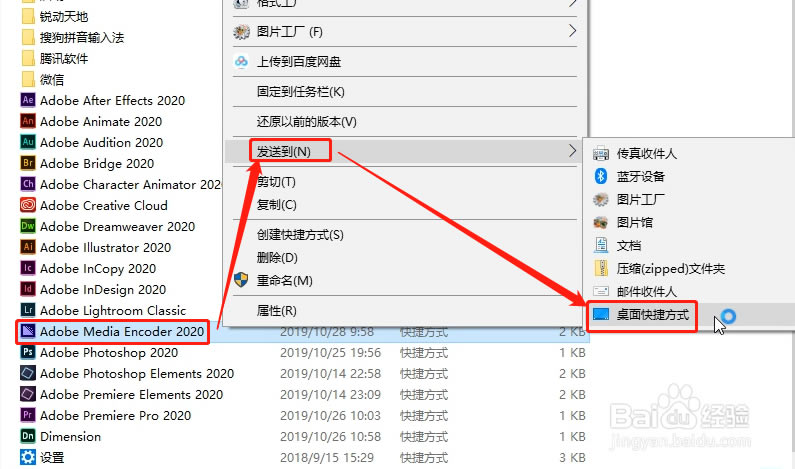Click the 搜狗拼音输入法 folder icon
The image size is (795, 469).
point(28,37)
